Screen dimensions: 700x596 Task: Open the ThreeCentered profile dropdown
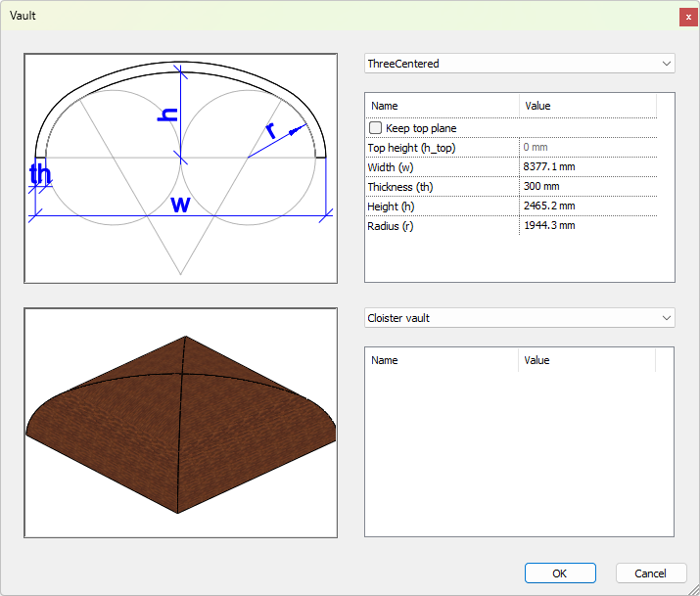pyautogui.click(x=519, y=64)
